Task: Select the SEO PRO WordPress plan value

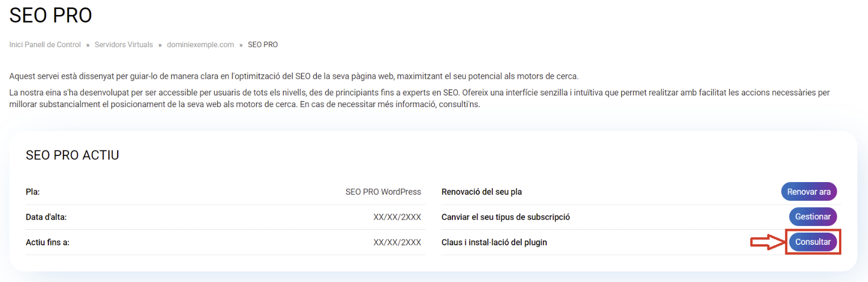Action: [x=383, y=192]
